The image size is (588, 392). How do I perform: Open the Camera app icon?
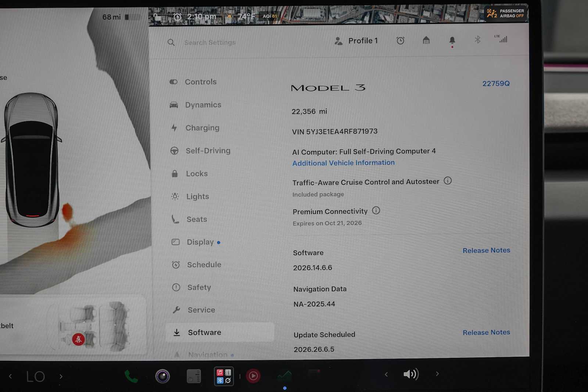pyautogui.click(x=162, y=376)
